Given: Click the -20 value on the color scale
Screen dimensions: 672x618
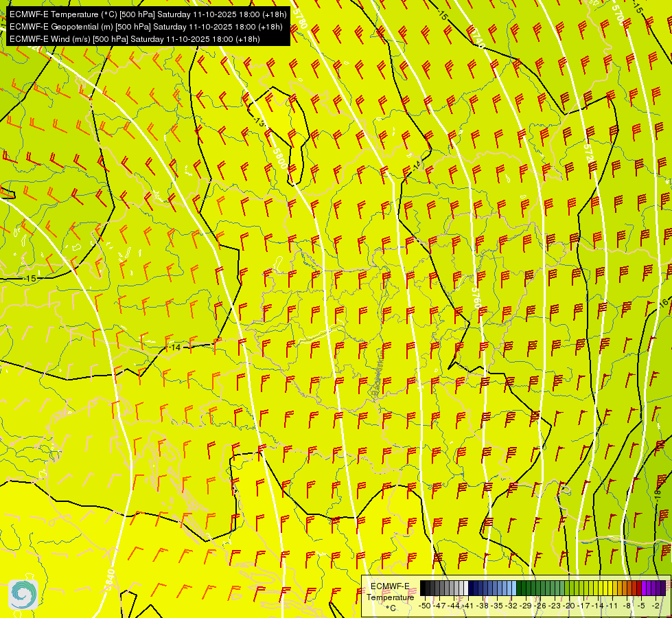Looking at the screenshot, I should click(569, 606).
